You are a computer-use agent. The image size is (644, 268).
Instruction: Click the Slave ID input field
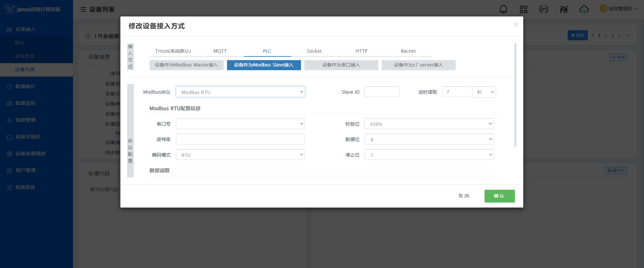[382, 92]
